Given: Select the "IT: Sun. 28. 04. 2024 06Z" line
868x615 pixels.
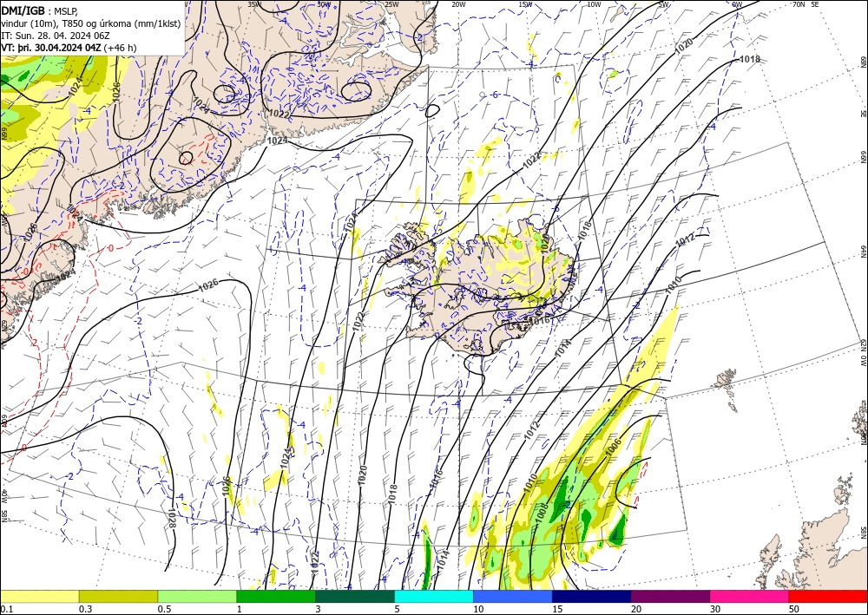Looking at the screenshot, I should [x=56, y=36].
